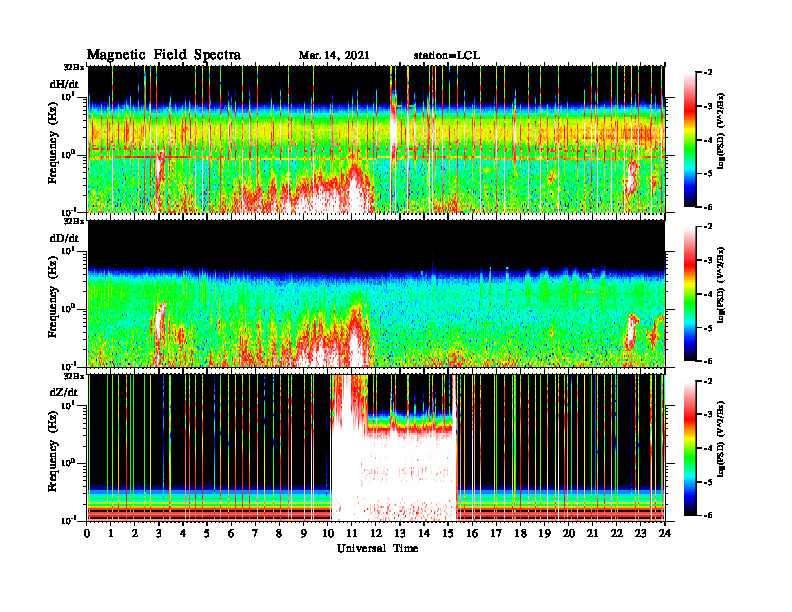This screenshot has width=792, height=612.
Task: Click the hour 3 tick label
Action: click(159, 533)
